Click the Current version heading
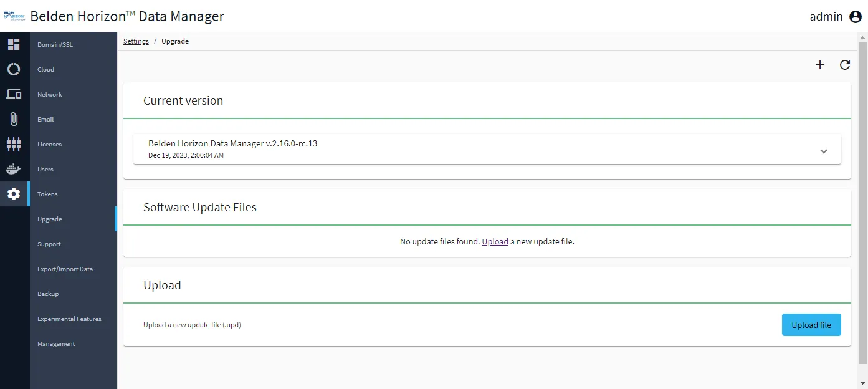The width and height of the screenshot is (868, 389). click(x=183, y=100)
